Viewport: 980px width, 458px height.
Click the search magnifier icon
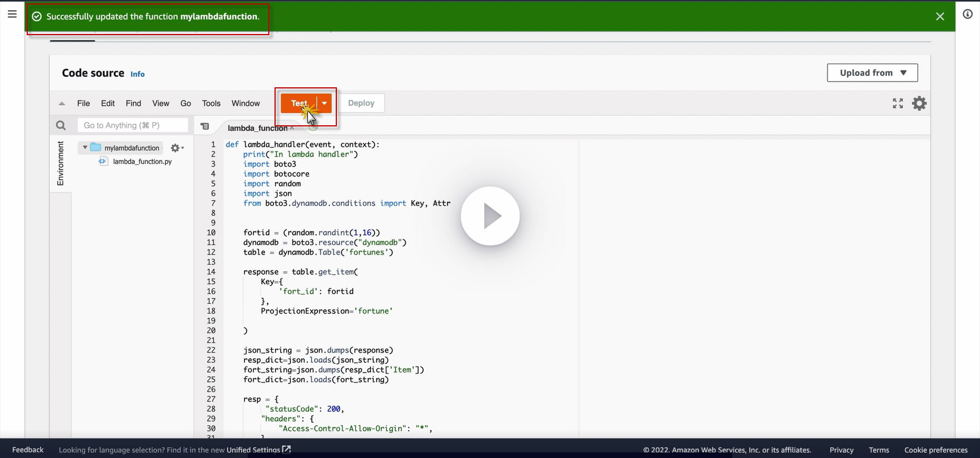61,125
